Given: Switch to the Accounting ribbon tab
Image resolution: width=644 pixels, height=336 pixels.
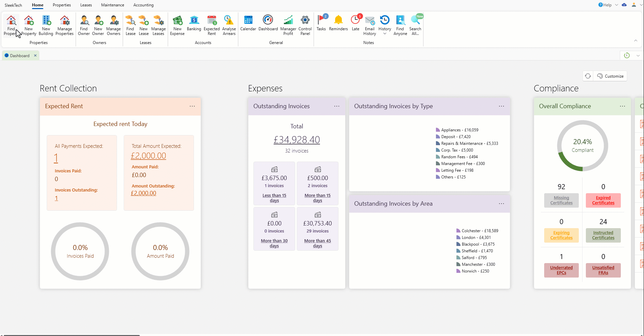Looking at the screenshot, I should (x=144, y=5).
